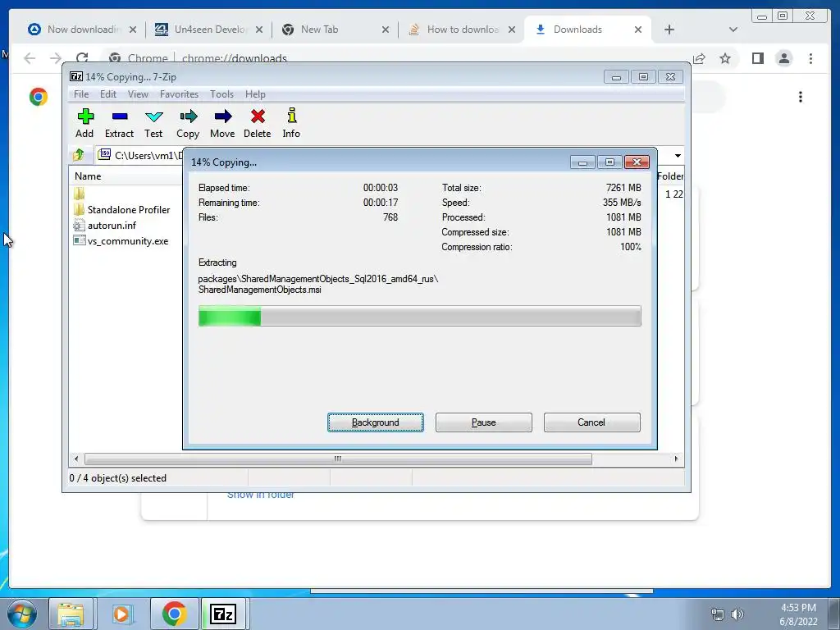Click the Test toolbar icon

153,123
